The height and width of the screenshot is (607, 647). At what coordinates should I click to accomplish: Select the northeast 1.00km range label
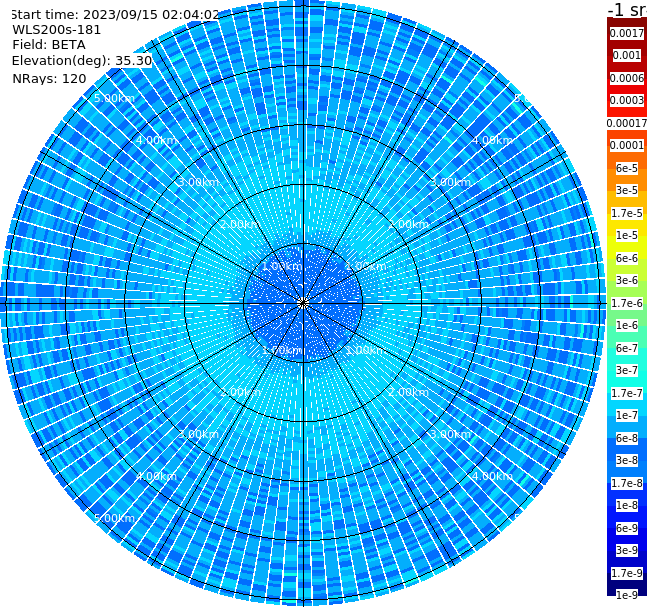pyautogui.click(x=366, y=266)
